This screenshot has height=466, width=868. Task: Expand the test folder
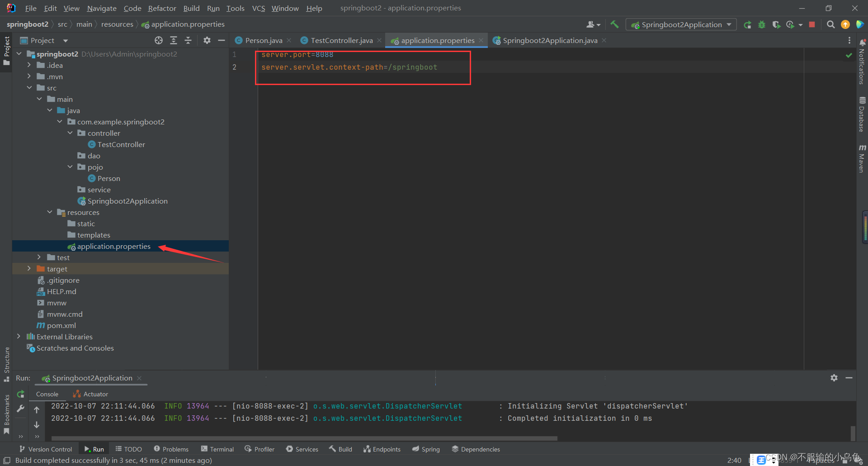coord(39,257)
